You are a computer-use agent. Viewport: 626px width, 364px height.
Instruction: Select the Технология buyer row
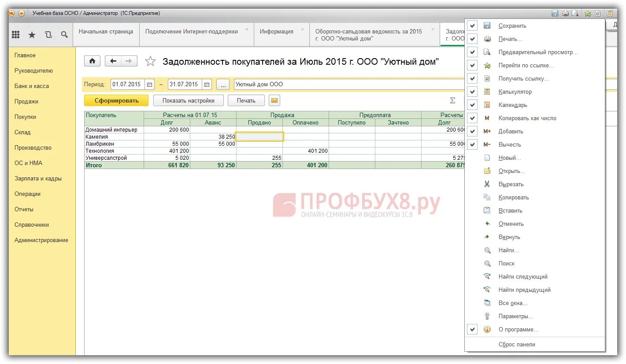tap(114, 151)
